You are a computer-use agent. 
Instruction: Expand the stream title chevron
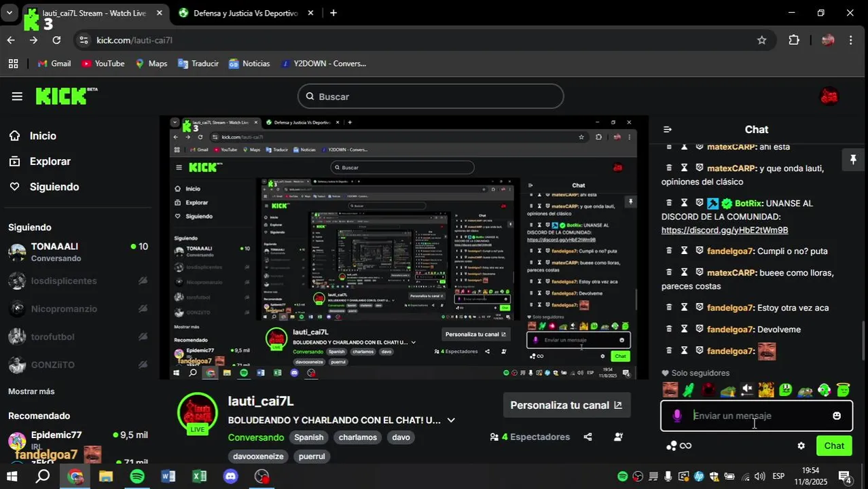451,420
